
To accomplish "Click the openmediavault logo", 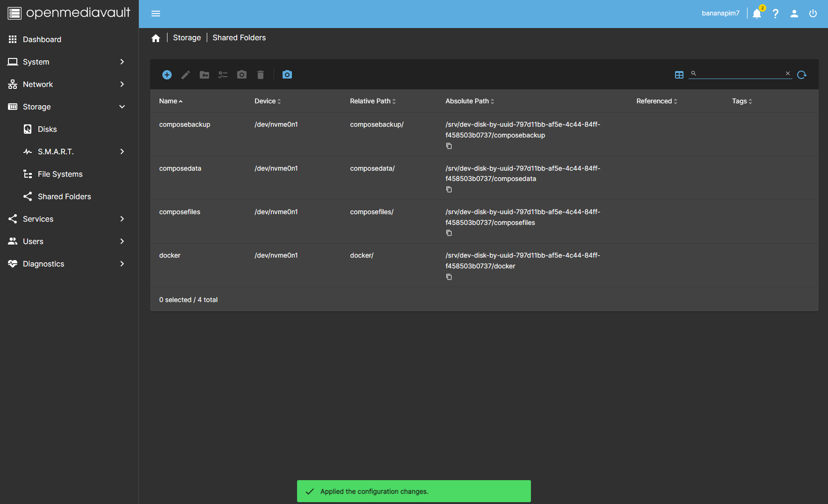I will click(69, 13).
